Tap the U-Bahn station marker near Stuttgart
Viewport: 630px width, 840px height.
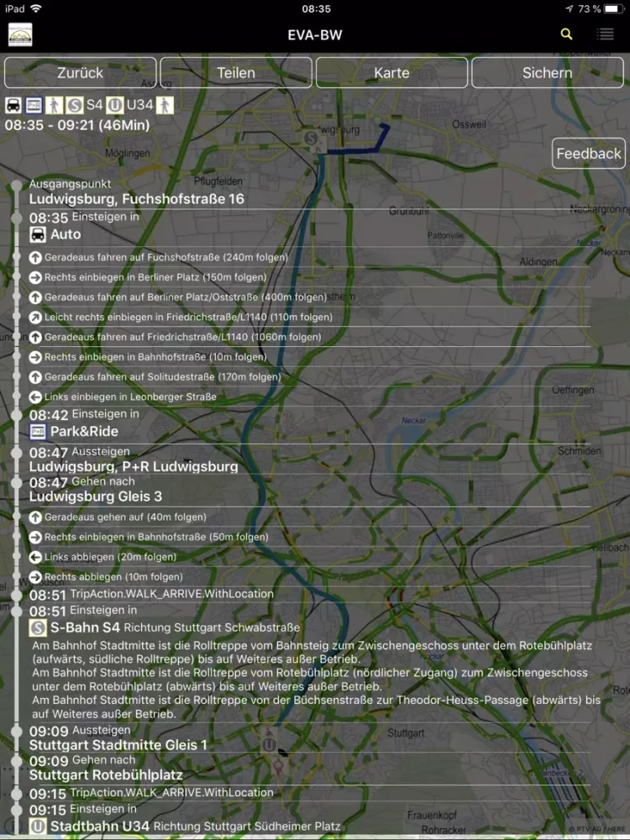coord(269,744)
